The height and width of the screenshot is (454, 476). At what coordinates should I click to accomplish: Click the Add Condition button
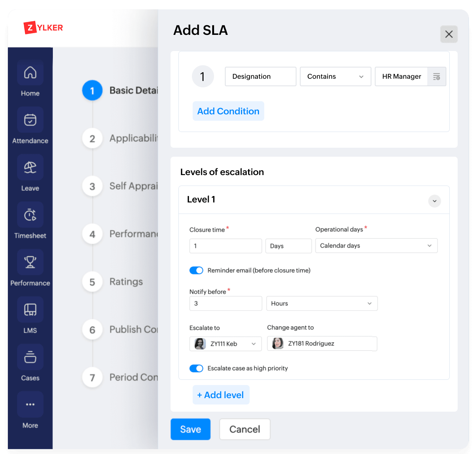pos(228,111)
